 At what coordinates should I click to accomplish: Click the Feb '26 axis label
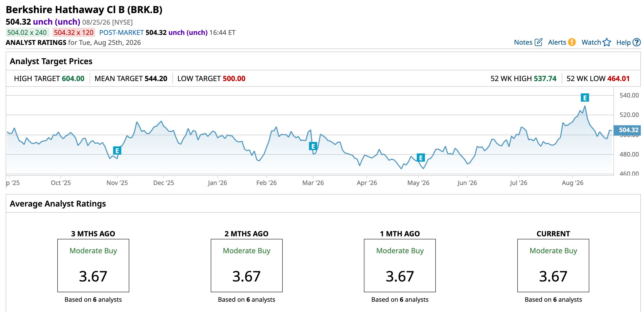(x=266, y=183)
